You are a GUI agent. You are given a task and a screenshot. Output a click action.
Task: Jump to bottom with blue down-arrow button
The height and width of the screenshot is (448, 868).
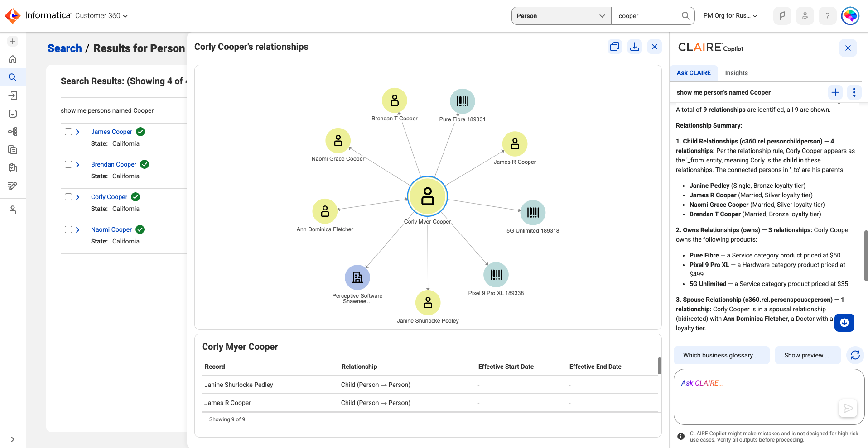pos(844,323)
